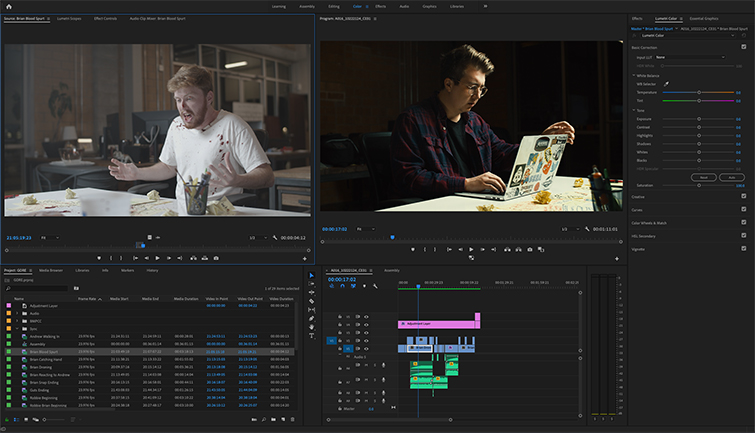The width and height of the screenshot is (755, 433).
Task: Toggle eye on topmost video track
Action: pyautogui.click(x=366, y=317)
